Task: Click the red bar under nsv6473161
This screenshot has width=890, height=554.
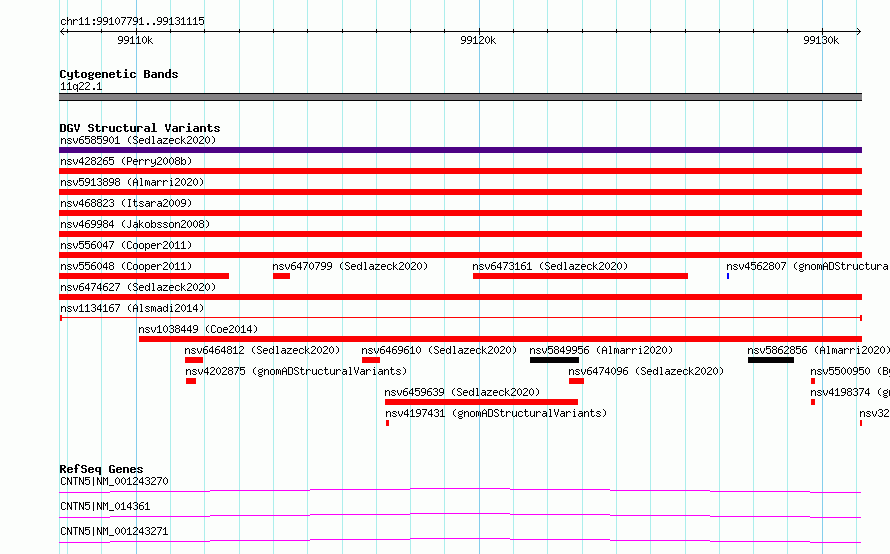Action: pos(580,276)
